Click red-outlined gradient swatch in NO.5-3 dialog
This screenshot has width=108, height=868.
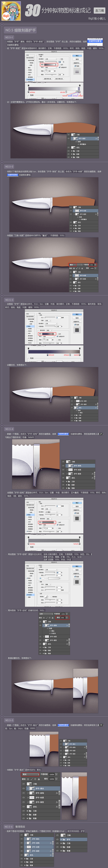tap(47, 334)
